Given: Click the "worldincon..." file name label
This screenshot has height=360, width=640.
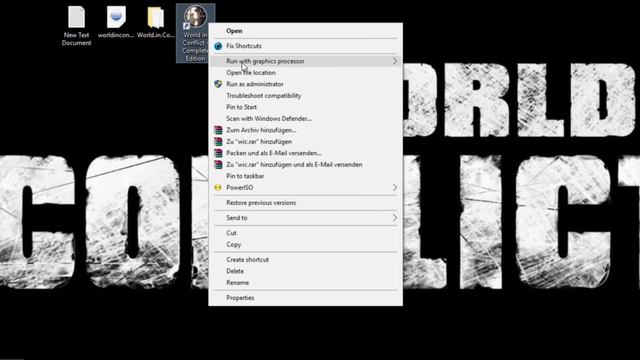Looking at the screenshot, I should coord(116,35).
